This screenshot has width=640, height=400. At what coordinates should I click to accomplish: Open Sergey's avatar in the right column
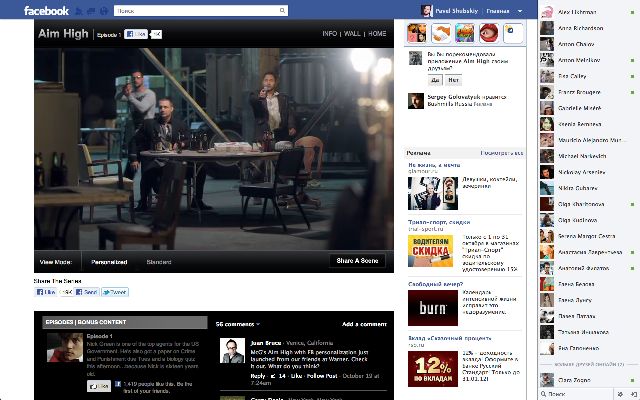coord(416,101)
